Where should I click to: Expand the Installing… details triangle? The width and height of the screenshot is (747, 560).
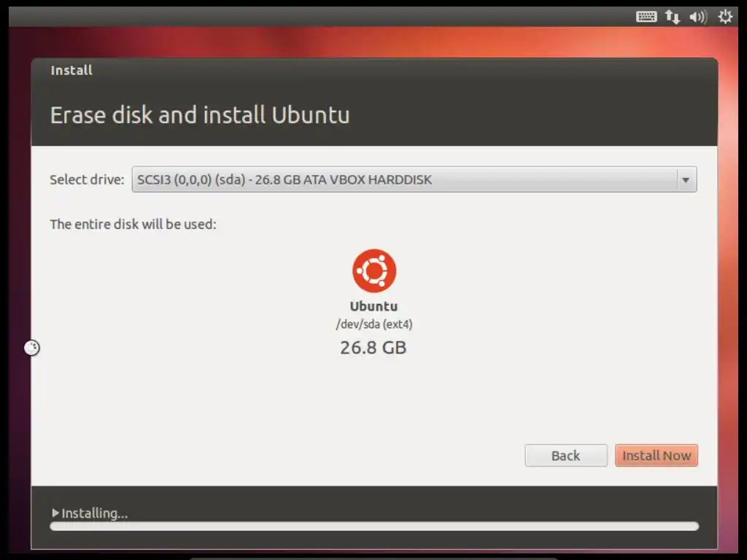tap(55, 513)
